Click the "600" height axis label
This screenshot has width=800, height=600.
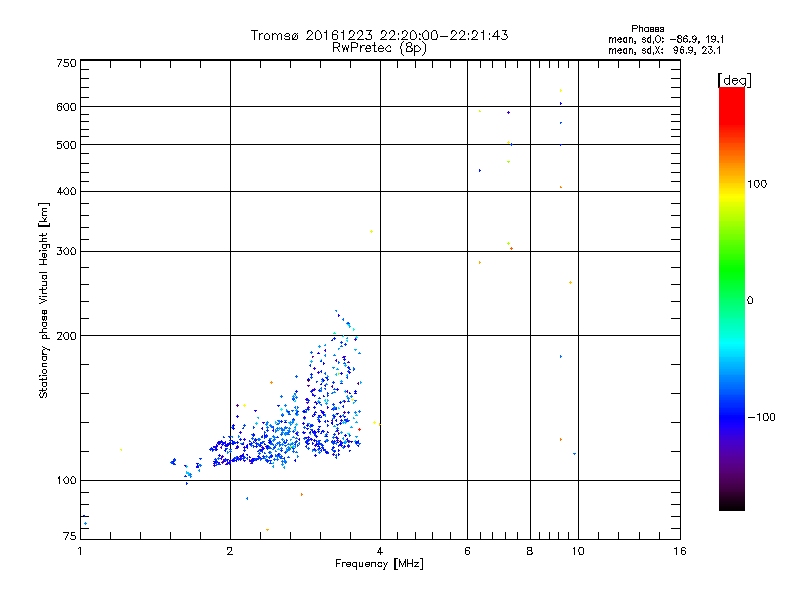(x=66, y=107)
